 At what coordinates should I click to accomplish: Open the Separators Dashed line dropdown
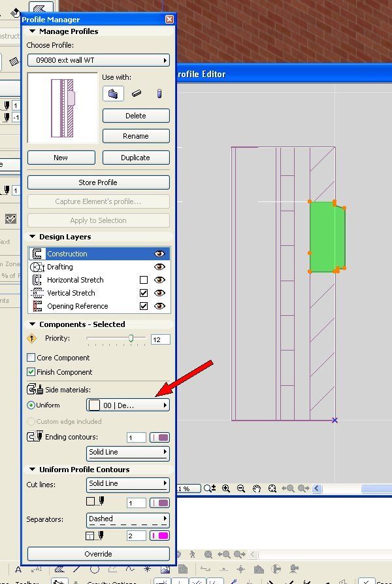coord(128,519)
